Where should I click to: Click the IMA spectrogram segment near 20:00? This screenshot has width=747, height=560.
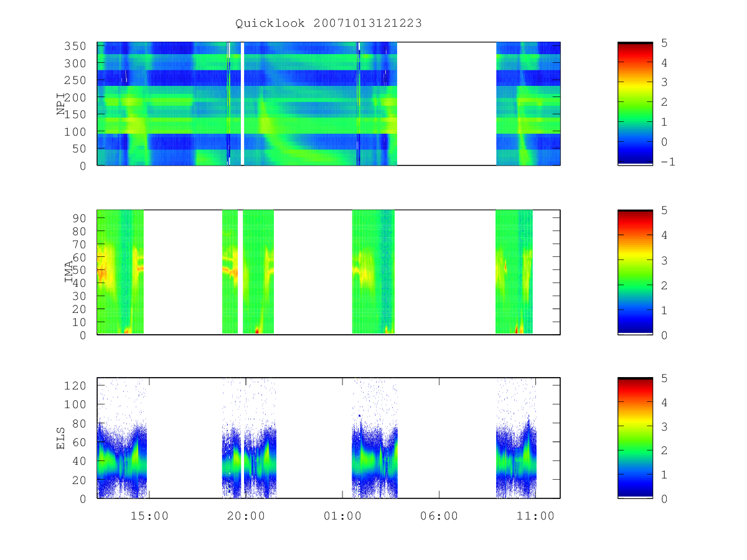[x=258, y=272]
